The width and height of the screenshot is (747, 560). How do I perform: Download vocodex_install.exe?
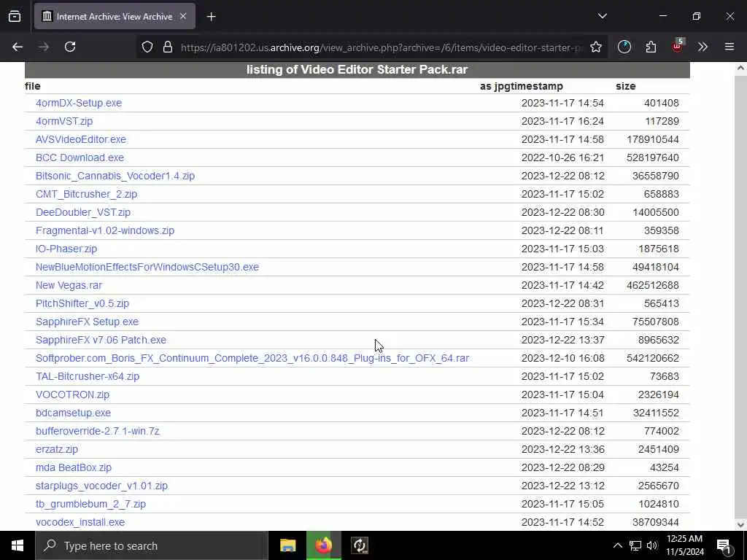click(80, 522)
